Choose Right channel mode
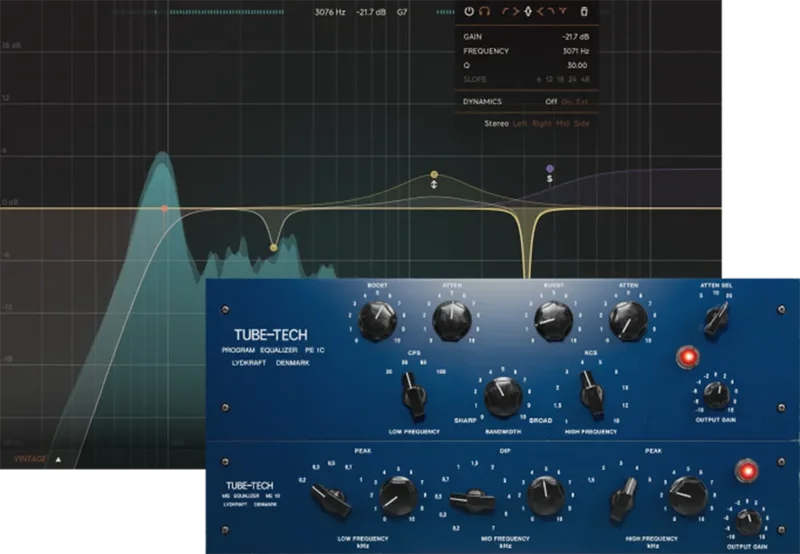Viewport: 800px width, 554px height. 542,123
